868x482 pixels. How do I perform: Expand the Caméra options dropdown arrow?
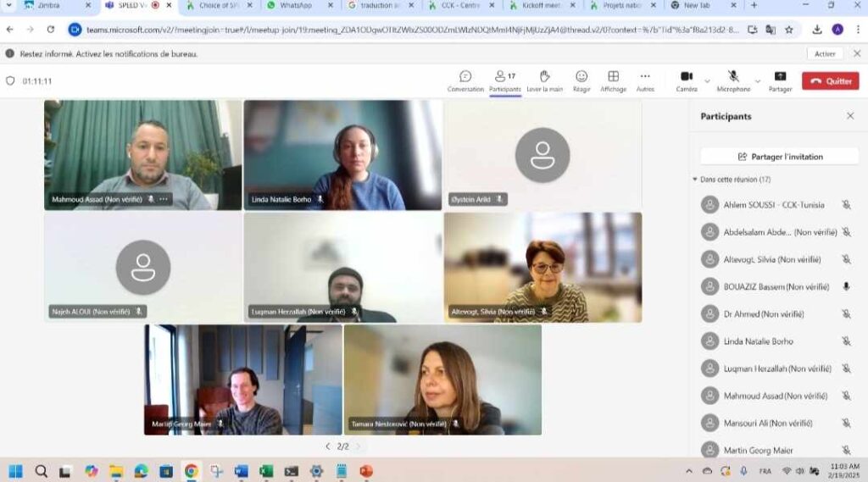coord(708,81)
